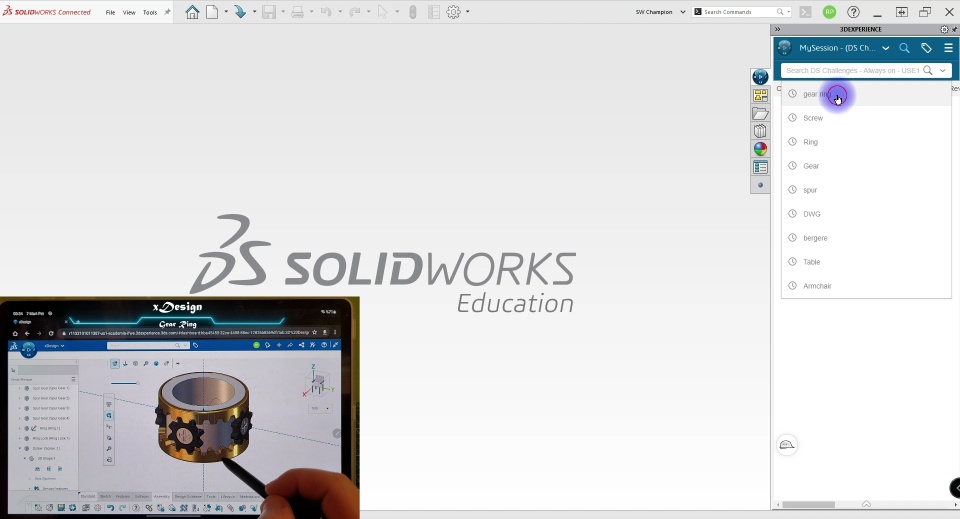Viewport: 960px width, 519px height.
Task: Select recent search 'spur'
Action: pos(866,190)
